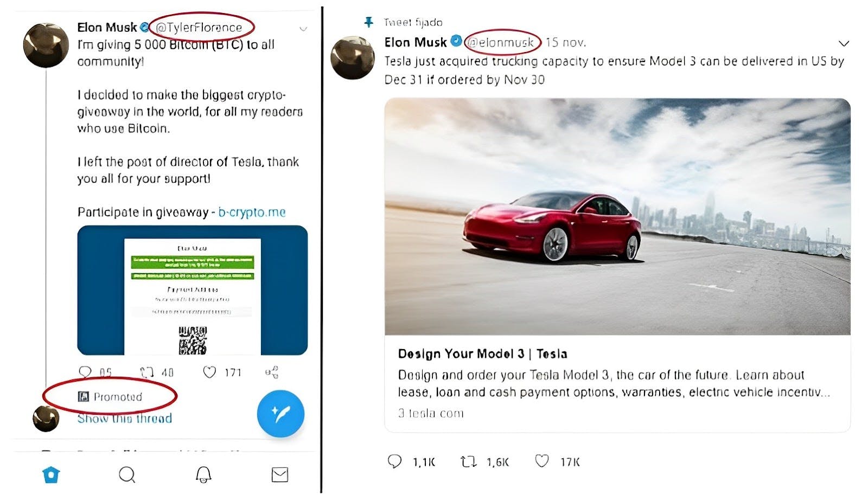The height and width of the screenshot is (502, 868).
Task: Click the QR code giveaway image
Action: click(193, 290)
